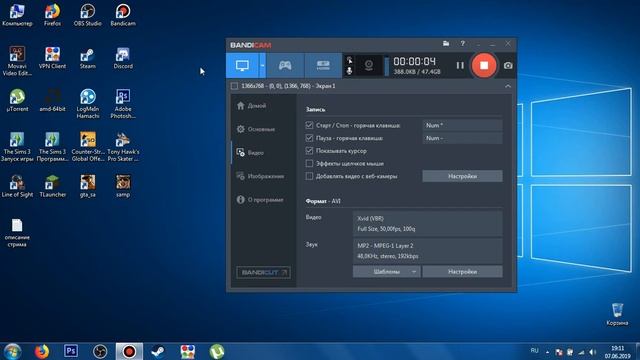Open the Шаблоны dropdown
Image resolution: width=640 pixels, height=360 pixels.
387,272
